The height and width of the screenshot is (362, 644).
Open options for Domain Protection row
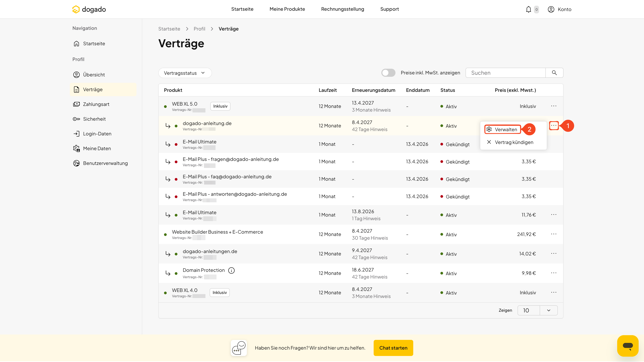click(x=554, y=273)
